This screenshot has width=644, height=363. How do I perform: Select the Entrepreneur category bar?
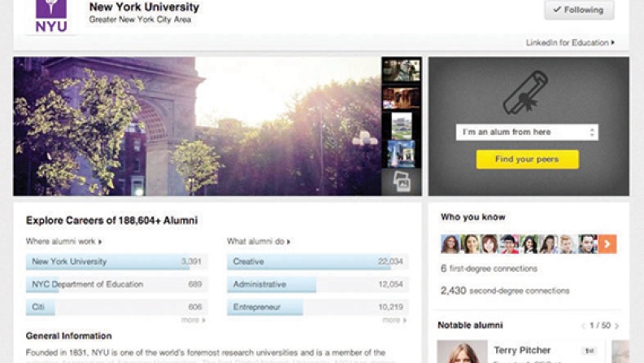[x=317, y=307]
